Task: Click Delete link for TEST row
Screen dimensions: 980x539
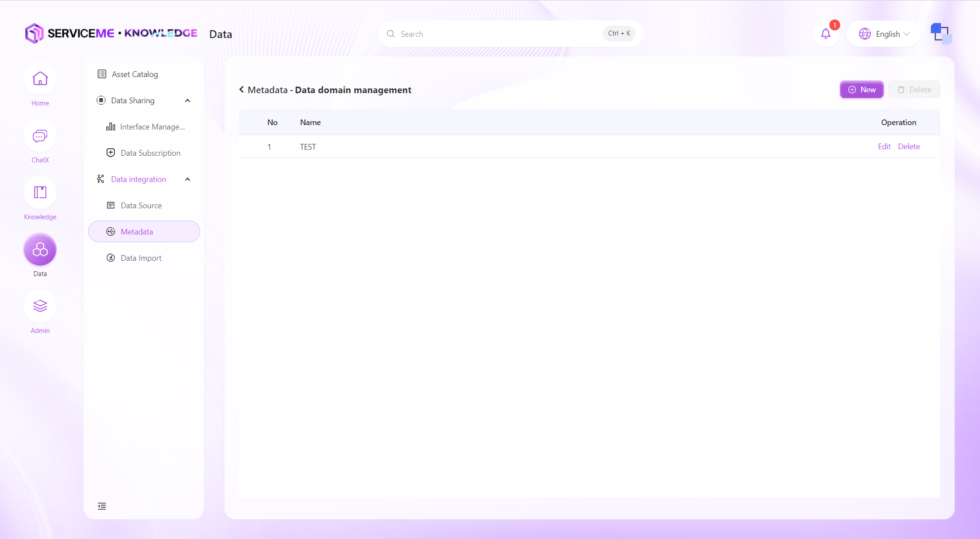Action: [x=909, y=147]
